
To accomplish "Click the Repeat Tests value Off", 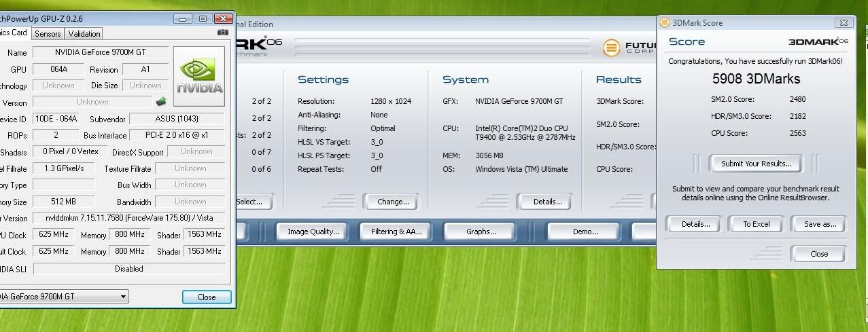I will [x=376, y=169].
